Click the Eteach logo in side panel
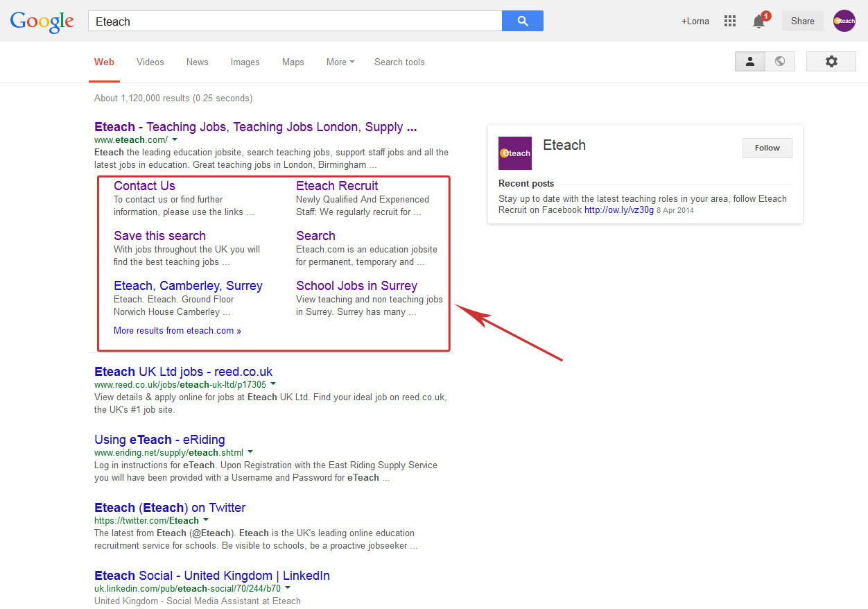The height and width of the screenshot is (609, 868). click(515, 153)
